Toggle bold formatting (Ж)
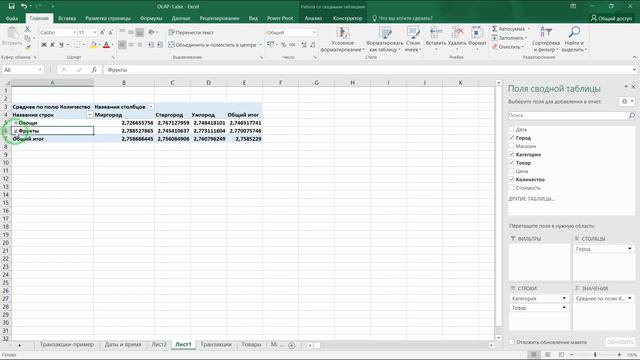Viewport: 640px width, 360px height. 44,45
